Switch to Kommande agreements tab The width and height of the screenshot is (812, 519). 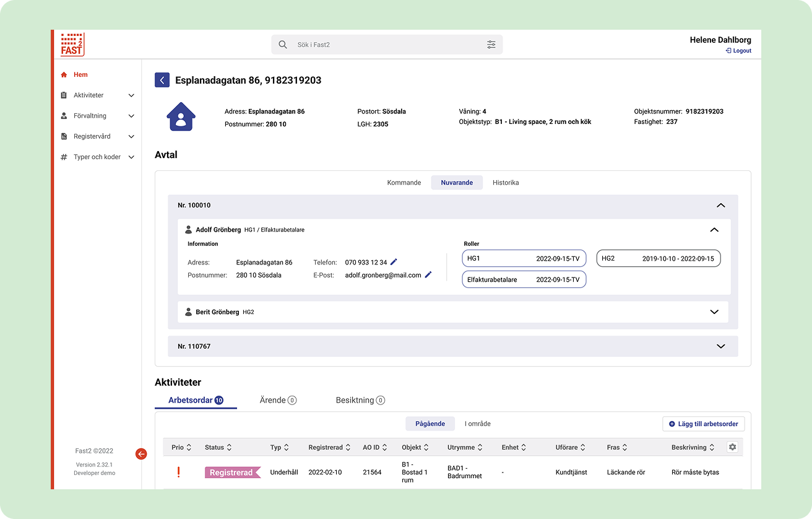coord(404,183)
